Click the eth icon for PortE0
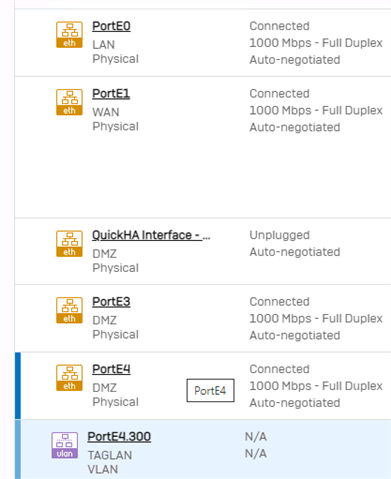This screenshot has width=391, height=479. point(69,35)
